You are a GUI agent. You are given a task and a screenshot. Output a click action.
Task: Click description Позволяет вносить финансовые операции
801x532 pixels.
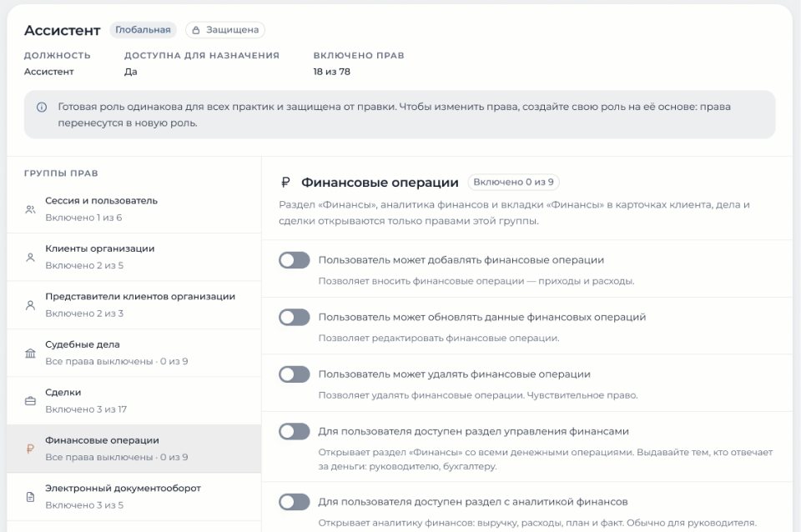[x=476, y=281]
